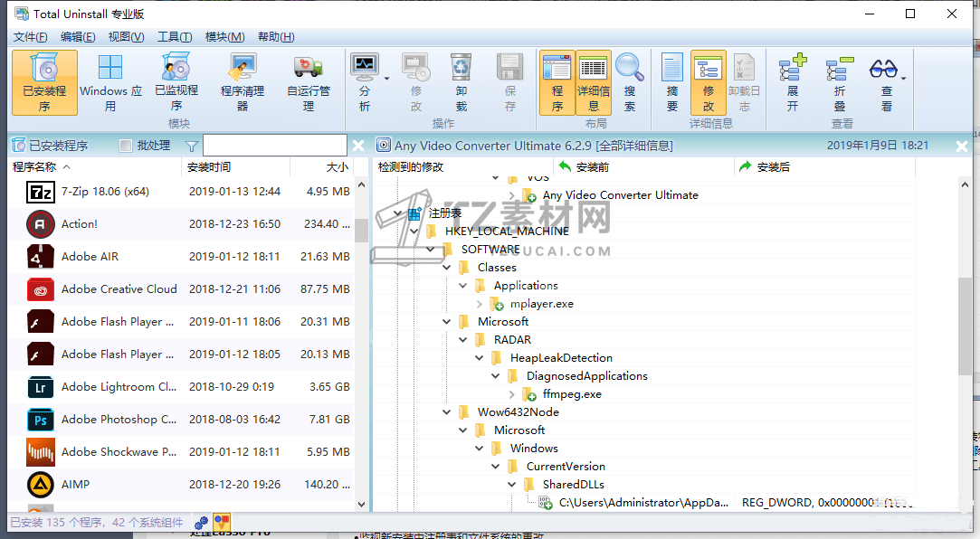Select Adobe AIR in program list
Screen dimensions: 980x539
click(x=181, y=257)
